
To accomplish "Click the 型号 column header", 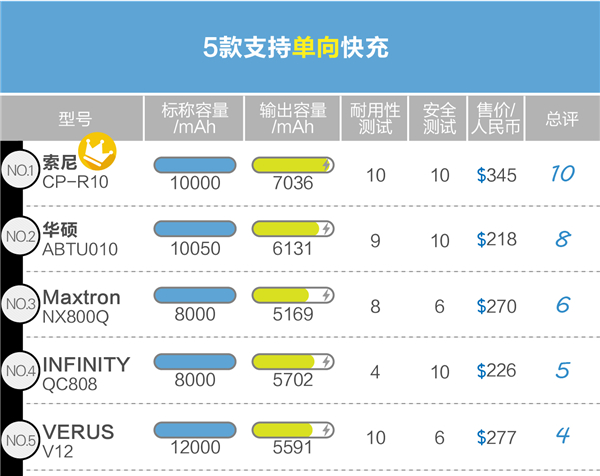I will (x=75, y=118).
